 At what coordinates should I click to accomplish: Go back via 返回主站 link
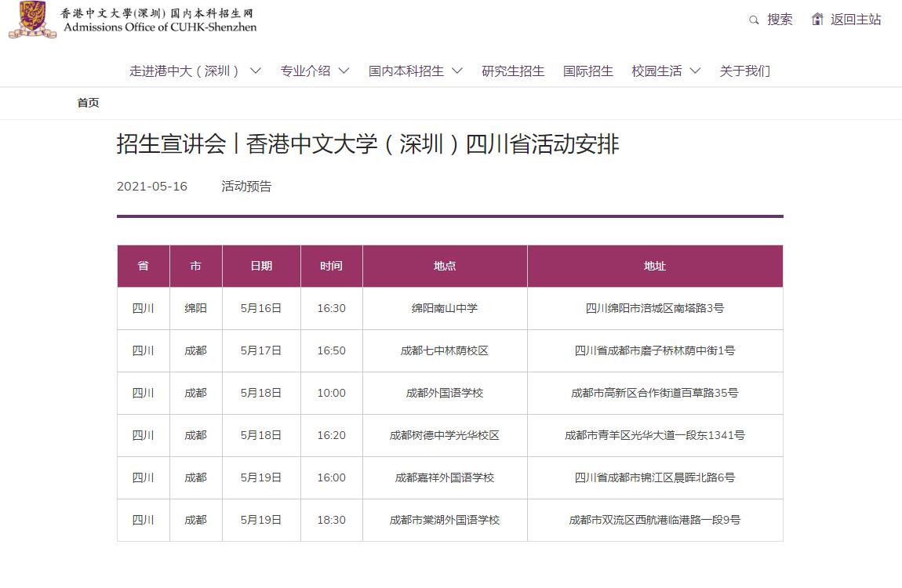856,20
